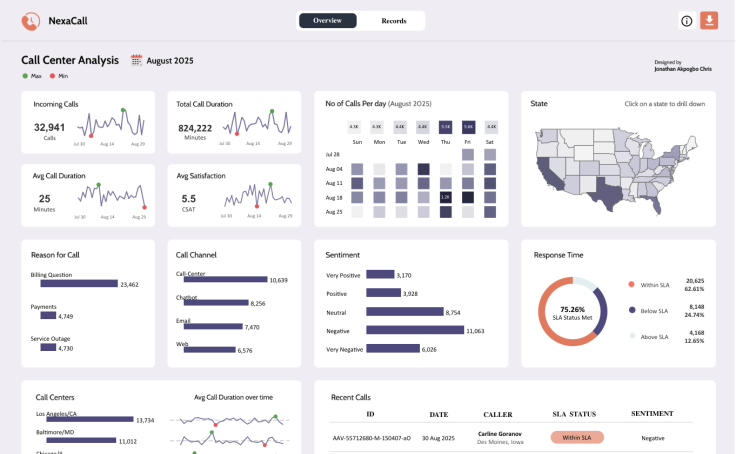
Task: Switch to the Overview tab
Action: [x=328, y=21]
